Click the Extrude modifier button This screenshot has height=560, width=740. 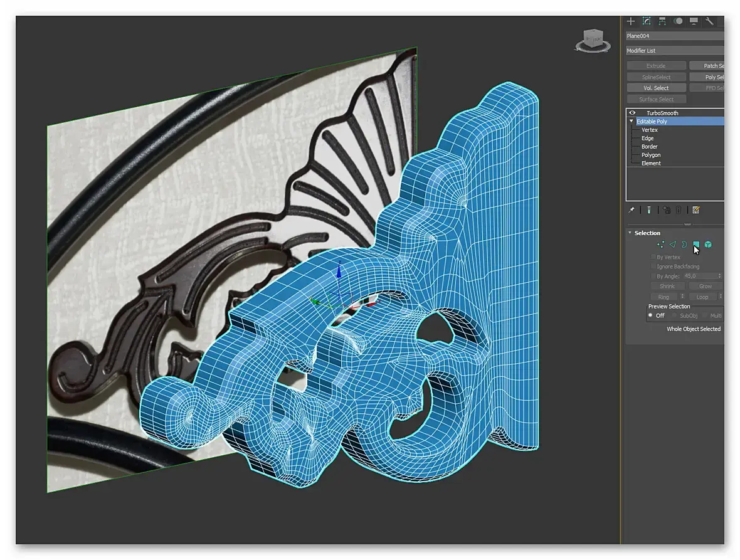click(657, 66)
